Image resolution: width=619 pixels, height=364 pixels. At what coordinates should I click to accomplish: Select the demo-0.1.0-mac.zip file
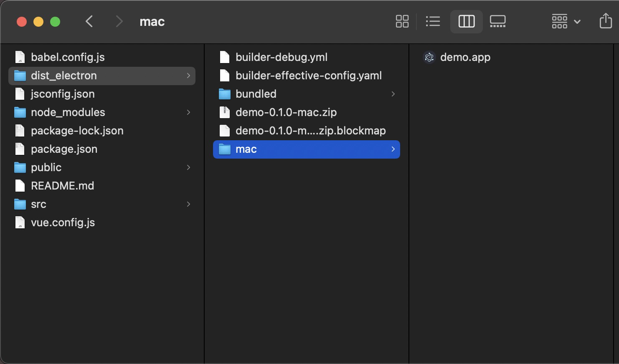[287, 112]
